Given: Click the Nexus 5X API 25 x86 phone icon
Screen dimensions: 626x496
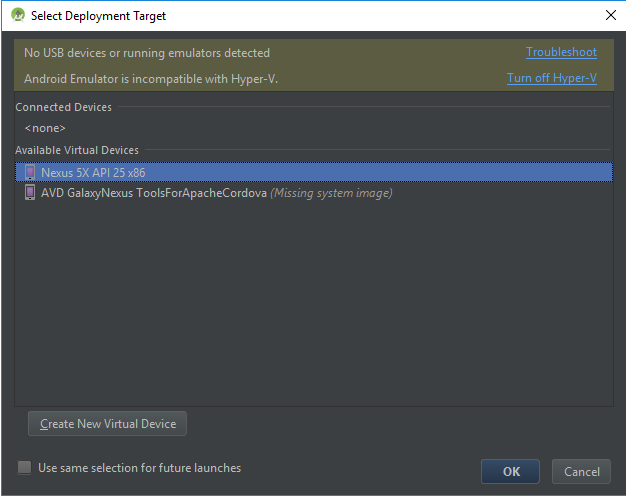Looking at the screenshot, I should point(30,172).
